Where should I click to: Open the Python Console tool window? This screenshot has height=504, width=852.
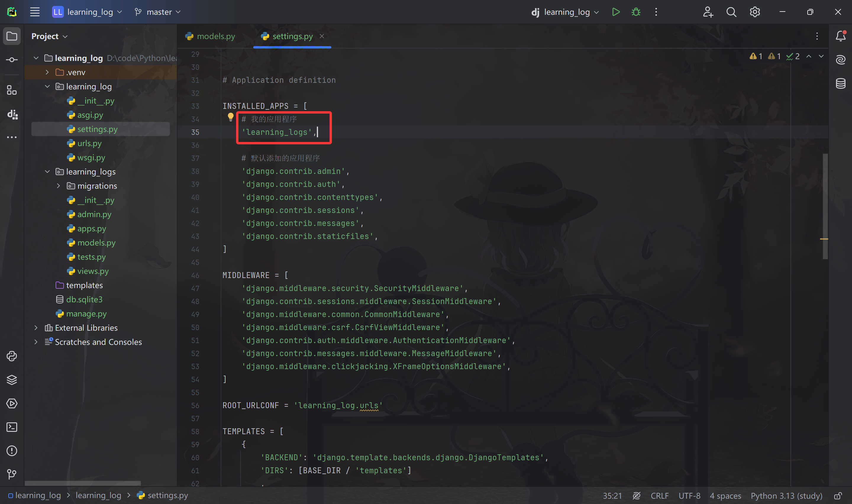tap(12, 356)
